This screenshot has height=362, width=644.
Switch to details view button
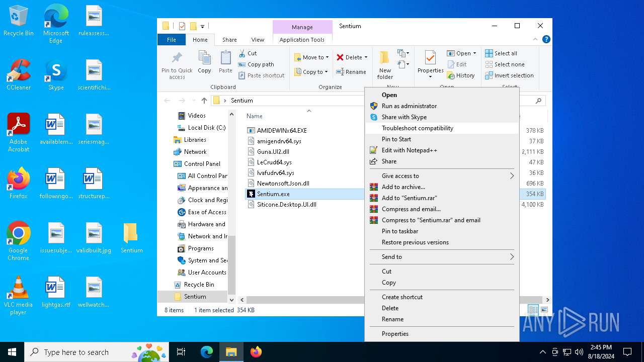[533, 310]
